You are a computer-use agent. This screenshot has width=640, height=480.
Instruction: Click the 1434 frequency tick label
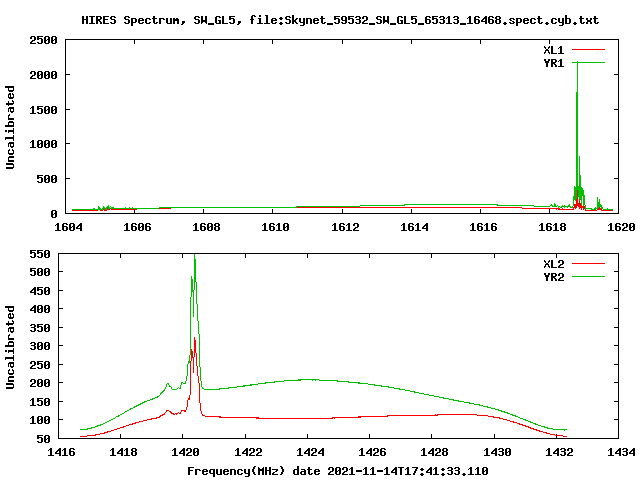coord(621,452)
